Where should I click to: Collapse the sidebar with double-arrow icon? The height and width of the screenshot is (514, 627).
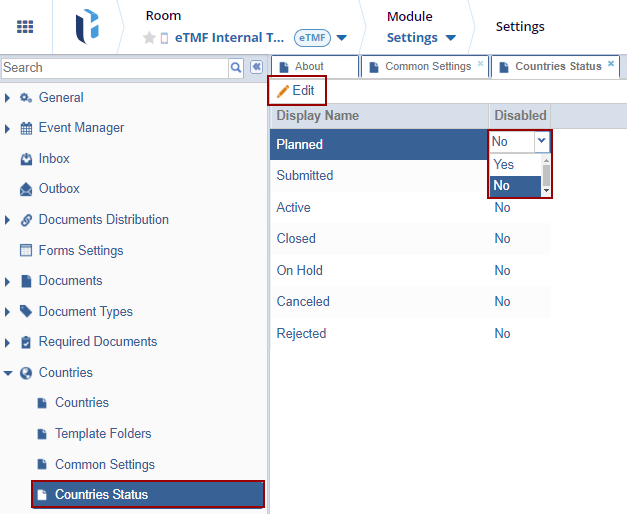(256, 67)
